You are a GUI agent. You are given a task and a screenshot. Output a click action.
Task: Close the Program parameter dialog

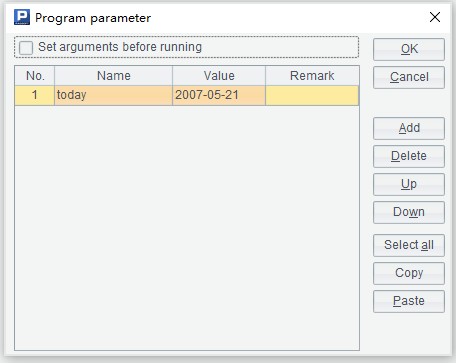435,17
